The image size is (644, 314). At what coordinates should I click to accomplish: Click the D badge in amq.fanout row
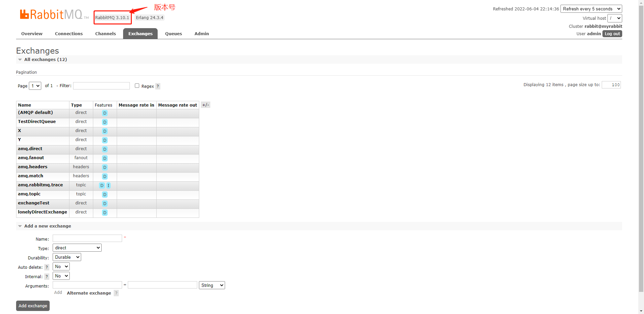[105, 159]
